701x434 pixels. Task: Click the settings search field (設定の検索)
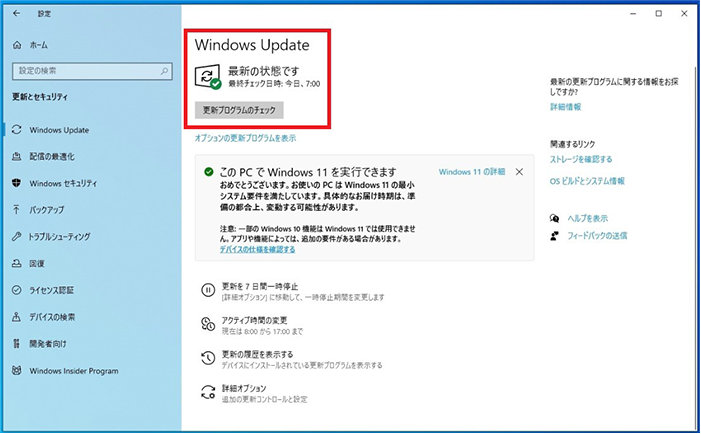[x=93, y=71]
